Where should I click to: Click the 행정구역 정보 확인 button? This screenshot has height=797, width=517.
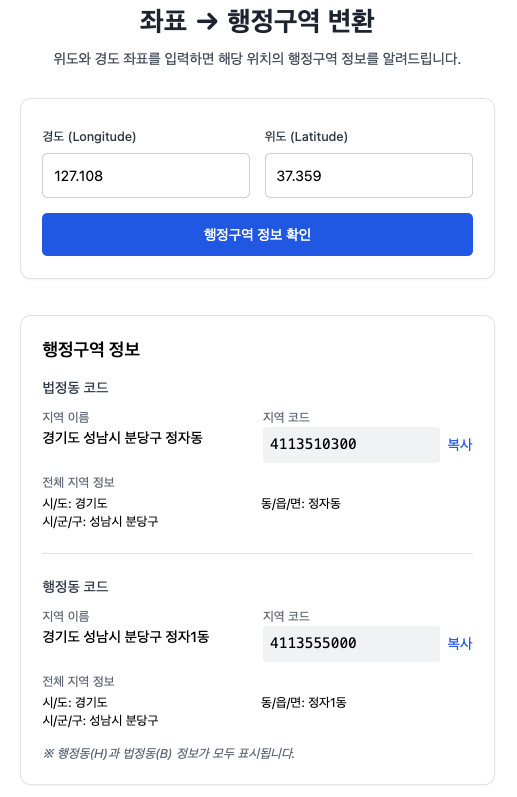tap(257, 234)
